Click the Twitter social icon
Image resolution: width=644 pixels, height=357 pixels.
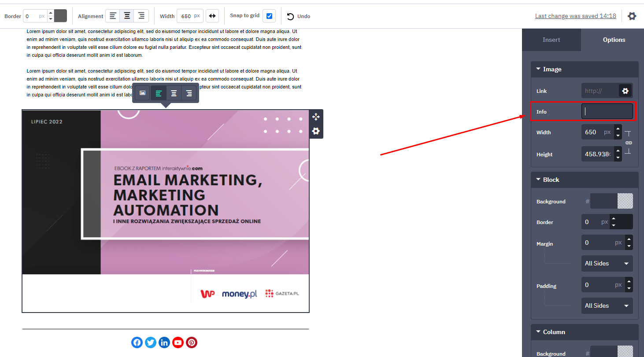pyautogui.click(x=151, y=342)
